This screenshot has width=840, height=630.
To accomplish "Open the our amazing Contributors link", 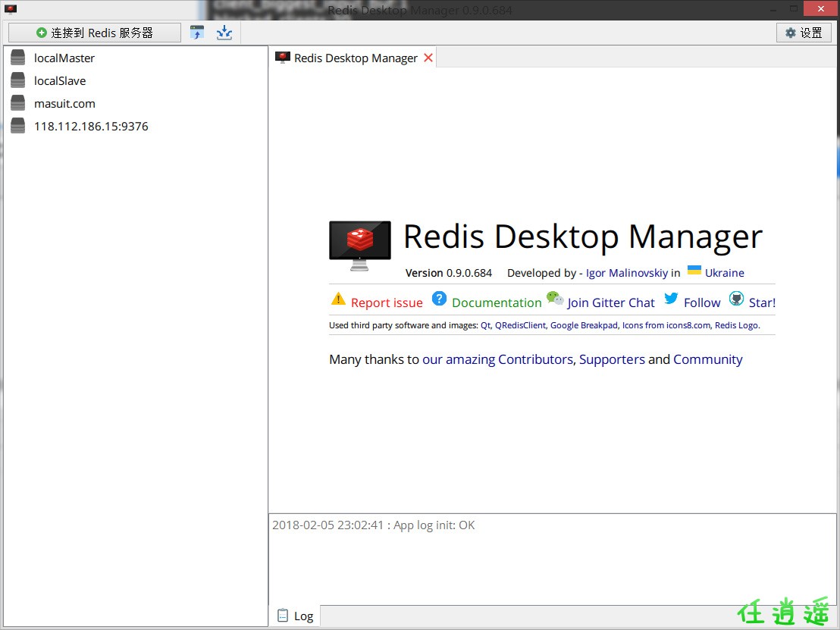I will click(497, 359).
